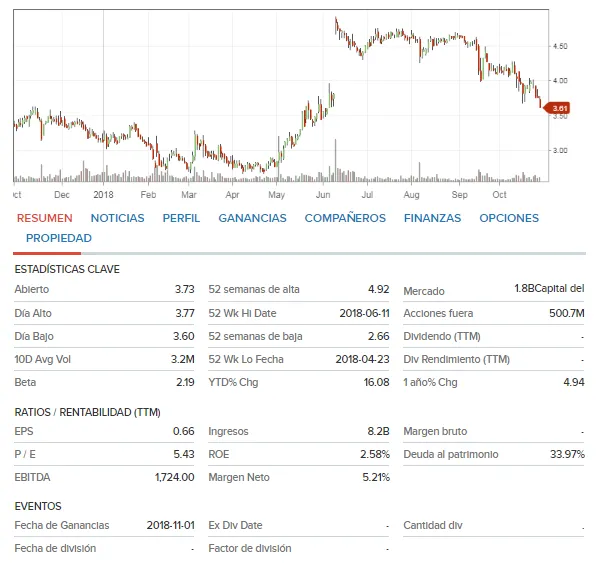Click the 4.00 price axis label
Viewport: 597px width, 563px height.
point(560,81)
